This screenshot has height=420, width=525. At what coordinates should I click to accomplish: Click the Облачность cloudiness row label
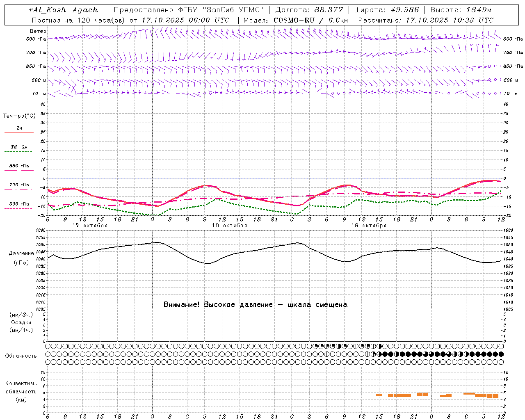21,356
